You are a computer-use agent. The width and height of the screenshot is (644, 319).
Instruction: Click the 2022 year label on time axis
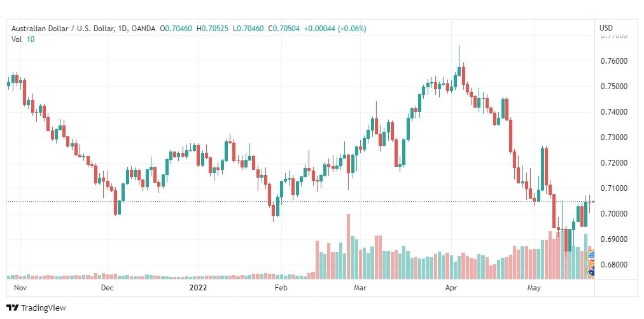(198, 288)
